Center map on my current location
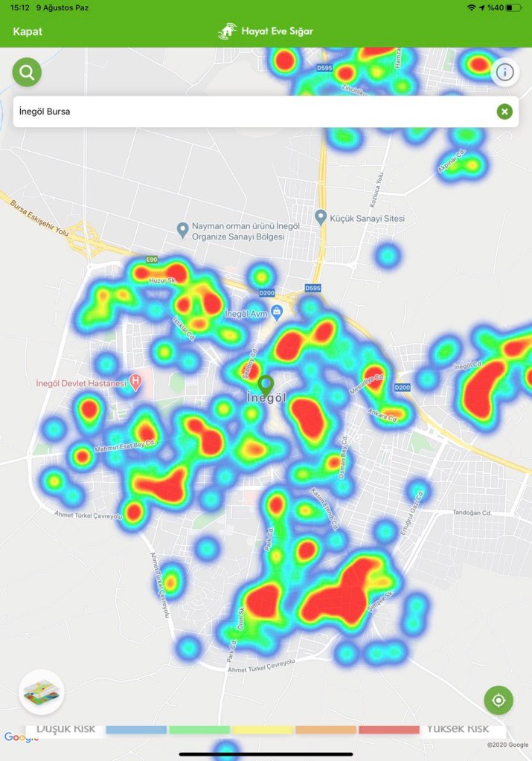This screenshot has height=761, width=532. (499, 700)
